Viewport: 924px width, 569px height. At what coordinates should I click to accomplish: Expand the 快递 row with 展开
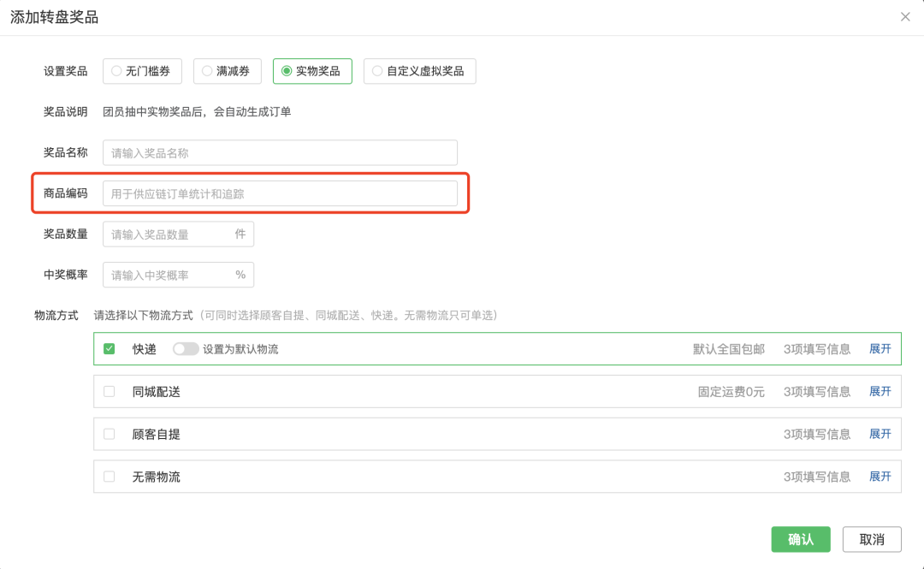[x=880, y=349]
